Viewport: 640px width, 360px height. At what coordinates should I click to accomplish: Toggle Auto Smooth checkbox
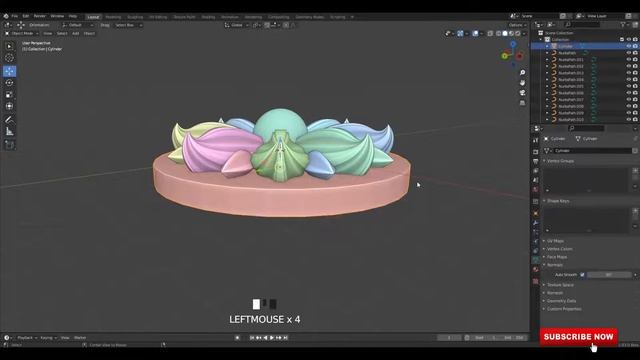[582, 275]
